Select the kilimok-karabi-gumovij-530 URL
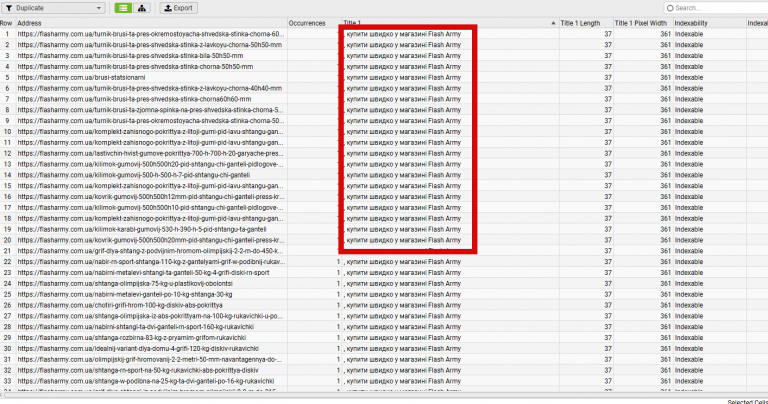The height and width of the screenshot is (404, 768). click(x=142, y=229)
